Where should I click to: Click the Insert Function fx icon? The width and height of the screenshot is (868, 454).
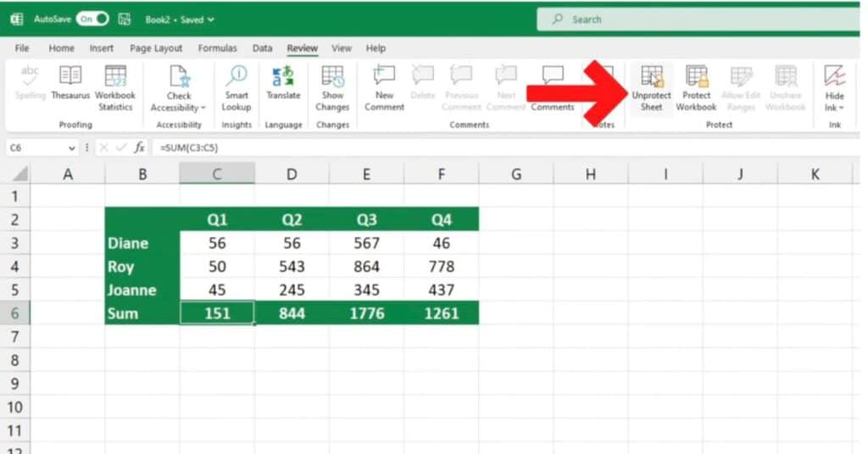pos(140,147)
